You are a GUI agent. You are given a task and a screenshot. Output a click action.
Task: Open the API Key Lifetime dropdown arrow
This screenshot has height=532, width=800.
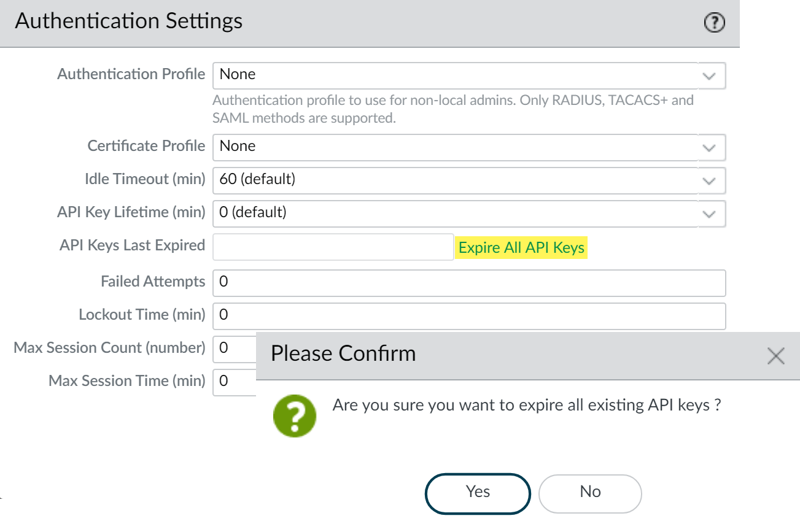[709, 214]
